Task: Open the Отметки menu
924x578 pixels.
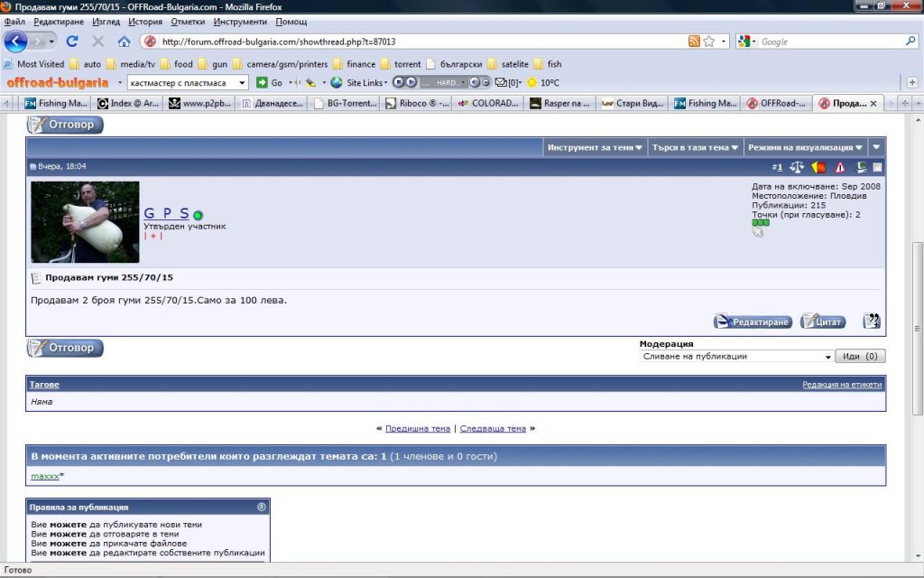Action: click(x=188, y=21)
